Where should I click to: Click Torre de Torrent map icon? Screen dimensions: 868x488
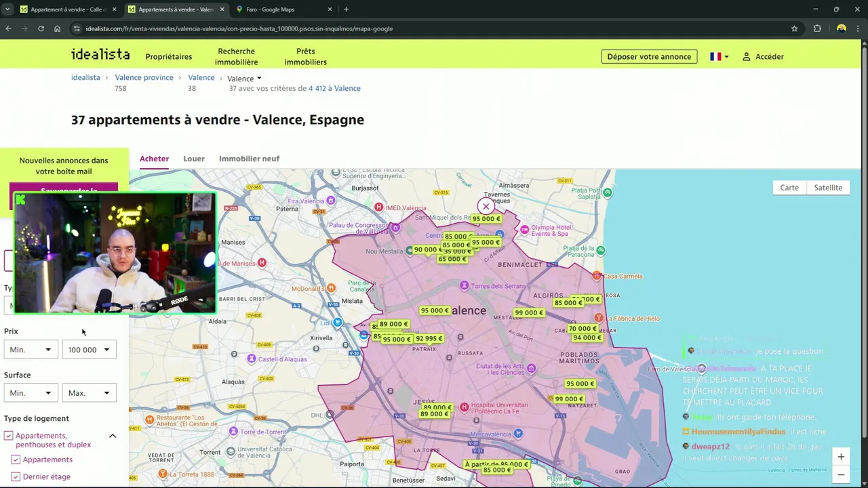point(233,431)
